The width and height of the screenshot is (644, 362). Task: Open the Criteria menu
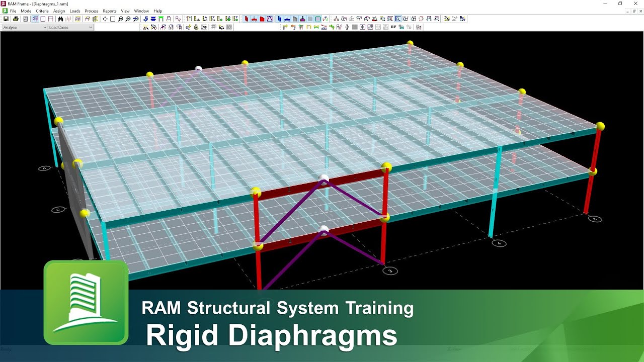tap(42, 11)
